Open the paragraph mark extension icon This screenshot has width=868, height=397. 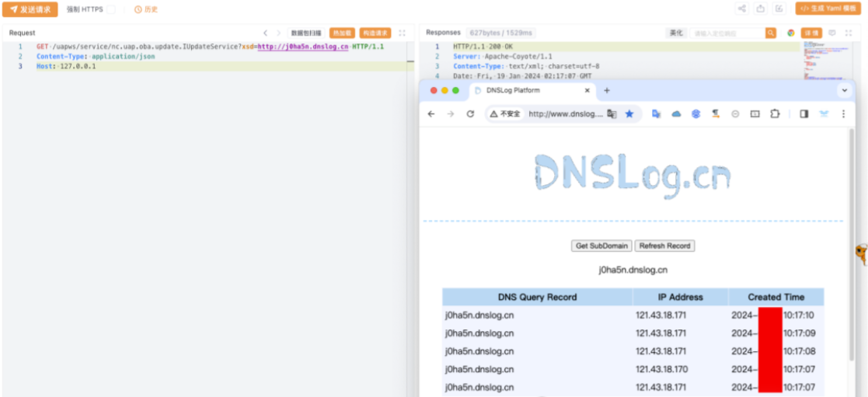pyautogui.click(x=716, y=113)
